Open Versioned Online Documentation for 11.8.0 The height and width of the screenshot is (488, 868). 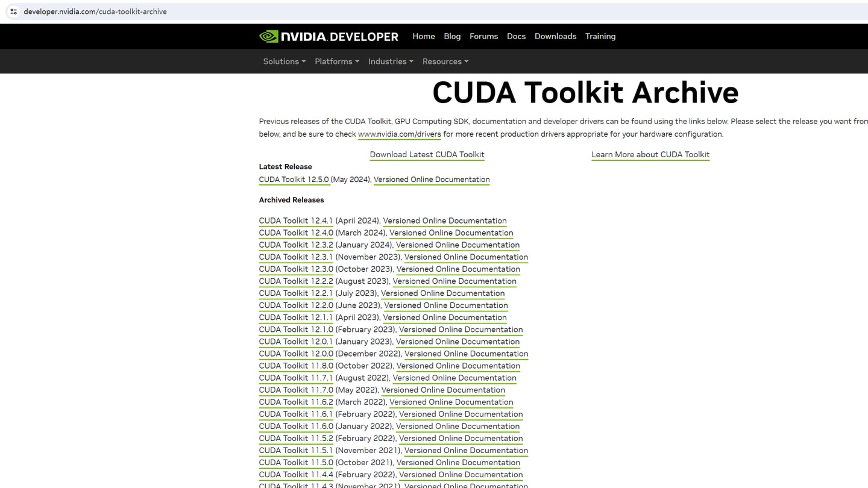tap(458, 365)
